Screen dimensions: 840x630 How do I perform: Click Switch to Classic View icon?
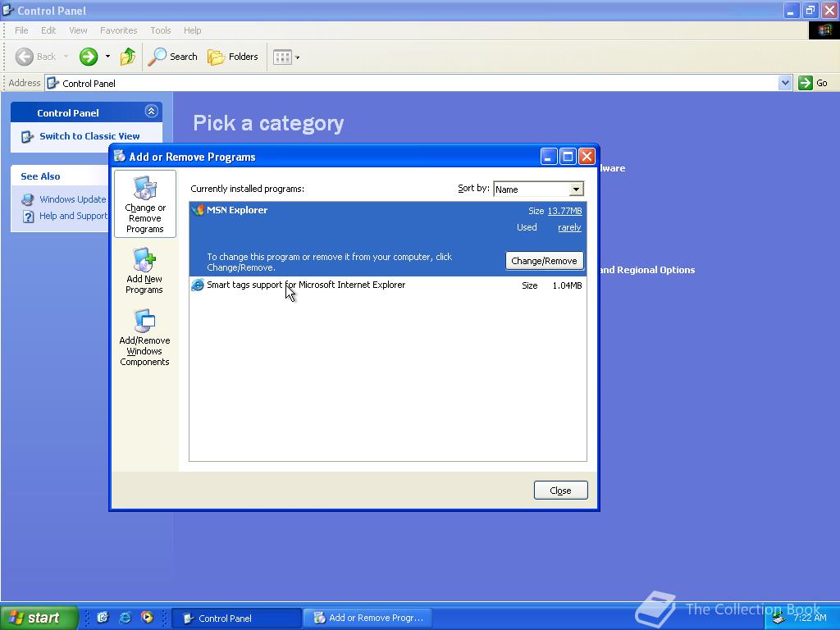[27, 137]
